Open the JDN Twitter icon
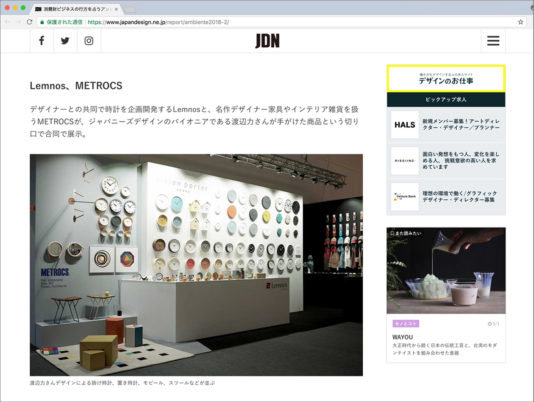This screenshot has height=402, width=534. [65, 41]
